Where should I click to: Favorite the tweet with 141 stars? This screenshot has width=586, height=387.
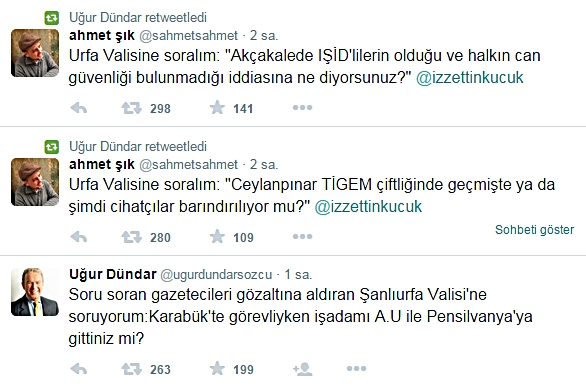(217, 108)
